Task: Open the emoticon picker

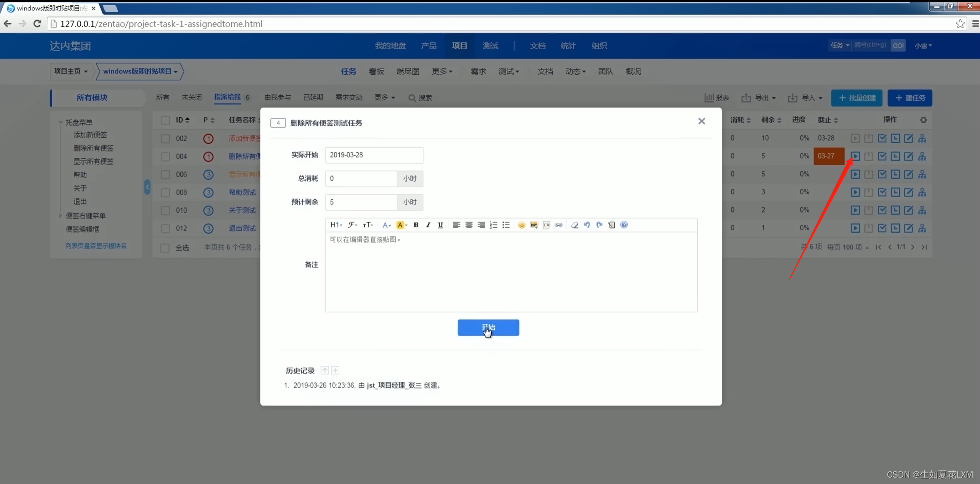Action: coord(522,225)
